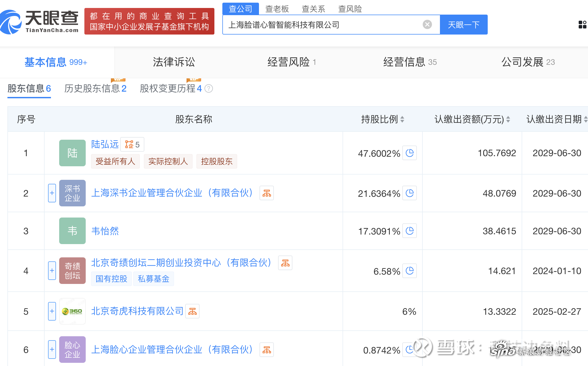
Task: Expand row 4 北京奇绩创坛 plus button
Action: tap(52, 271)
